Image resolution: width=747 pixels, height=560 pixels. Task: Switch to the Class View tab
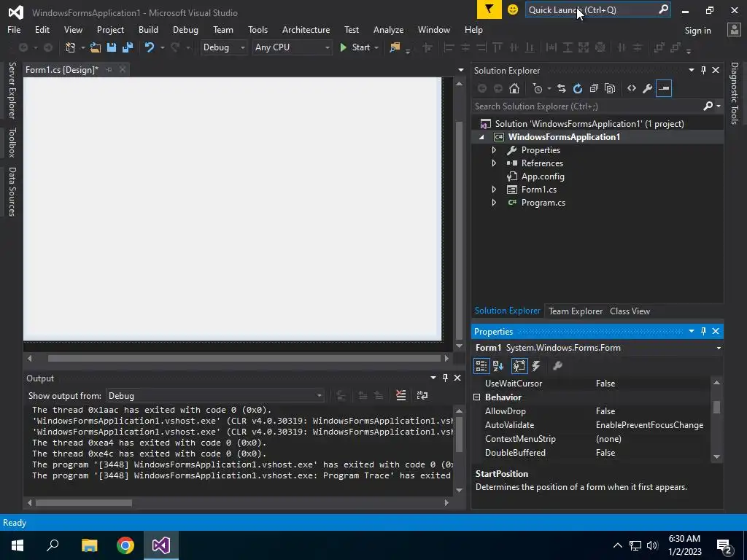[630, 311]
